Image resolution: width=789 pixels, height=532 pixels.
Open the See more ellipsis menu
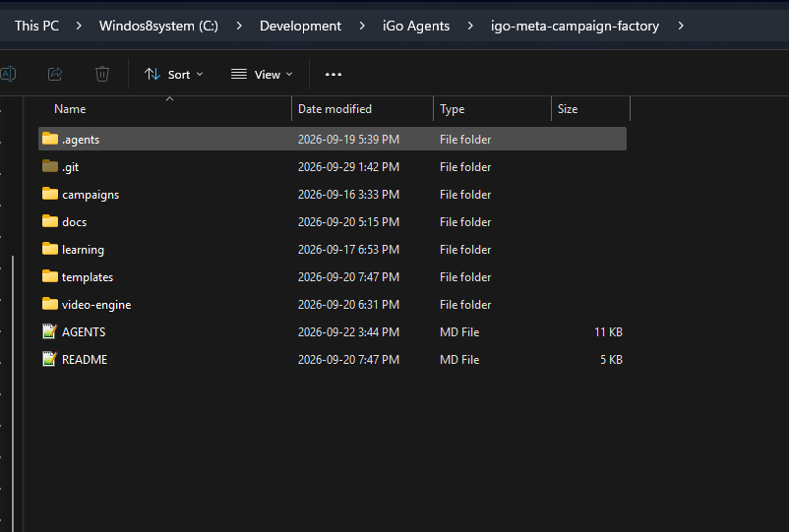334,75
